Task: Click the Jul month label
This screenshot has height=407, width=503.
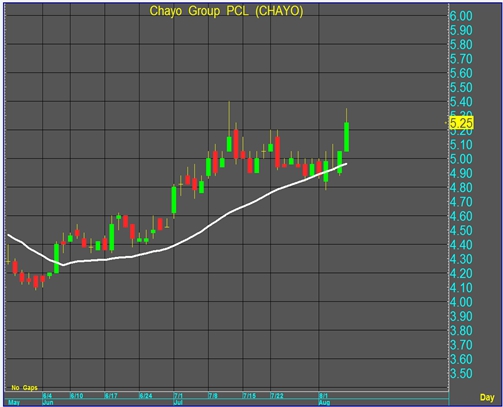Action: (178, 402)
